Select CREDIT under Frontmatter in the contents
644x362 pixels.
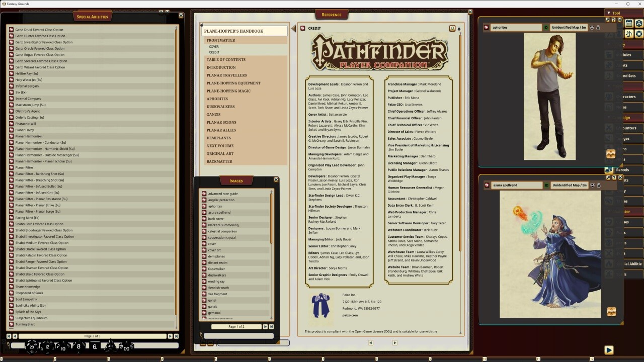click(x=214, y=52)
